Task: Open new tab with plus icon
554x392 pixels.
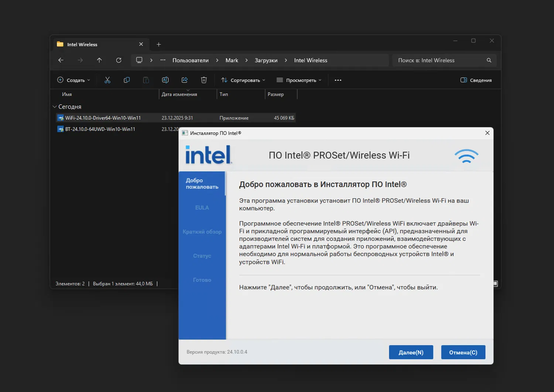Action: pyautogui.click(x=159, y=44)
